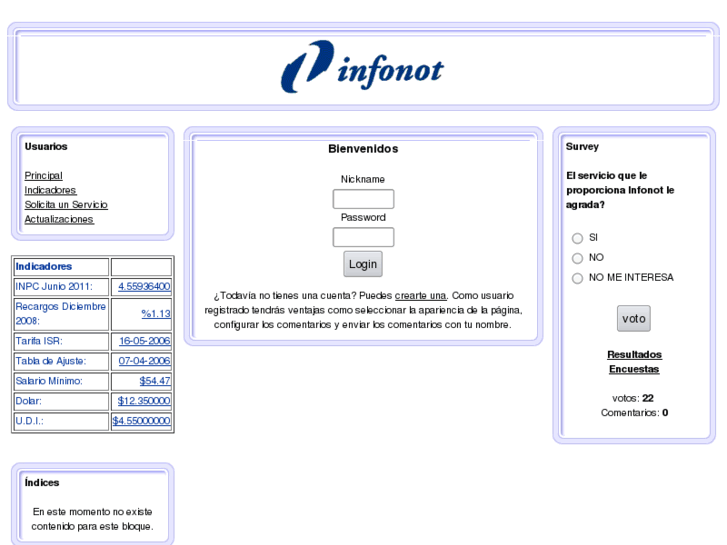
Task: Click the 'Tabla de Ajuste:' label
Action: click(51, 361)
